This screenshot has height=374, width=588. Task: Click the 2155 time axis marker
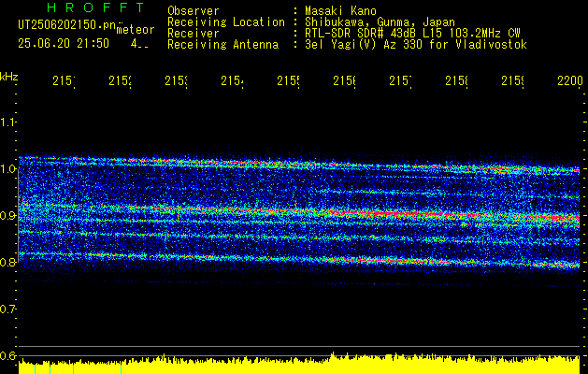288,81
